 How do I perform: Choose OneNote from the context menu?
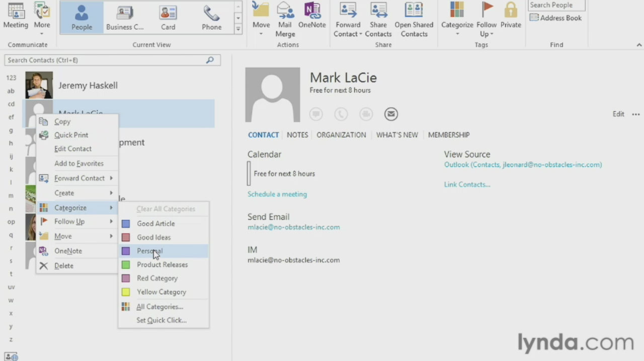pos(77,251)
